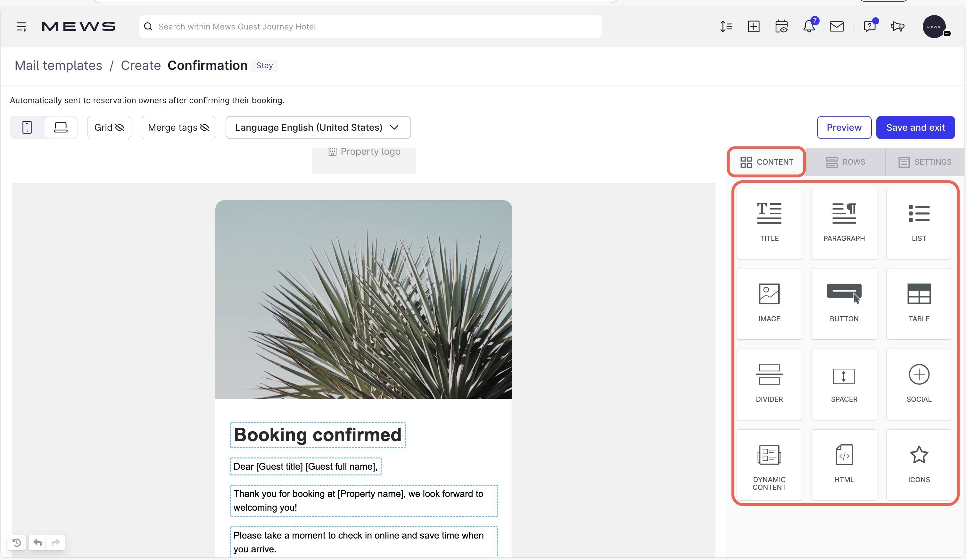Add a Table content block
Screen dimensions: 967x560
point(919,304)
